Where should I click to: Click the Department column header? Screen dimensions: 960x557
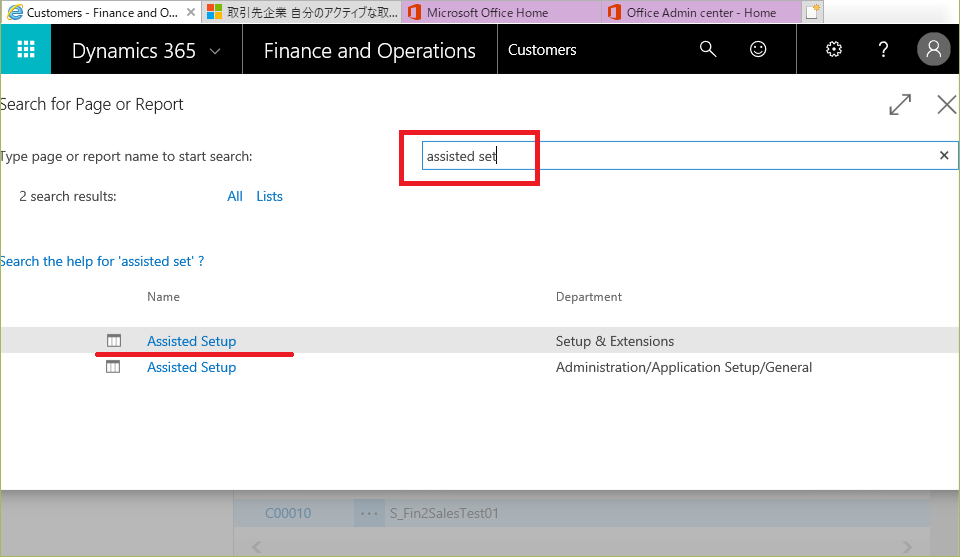click(588, 297)
